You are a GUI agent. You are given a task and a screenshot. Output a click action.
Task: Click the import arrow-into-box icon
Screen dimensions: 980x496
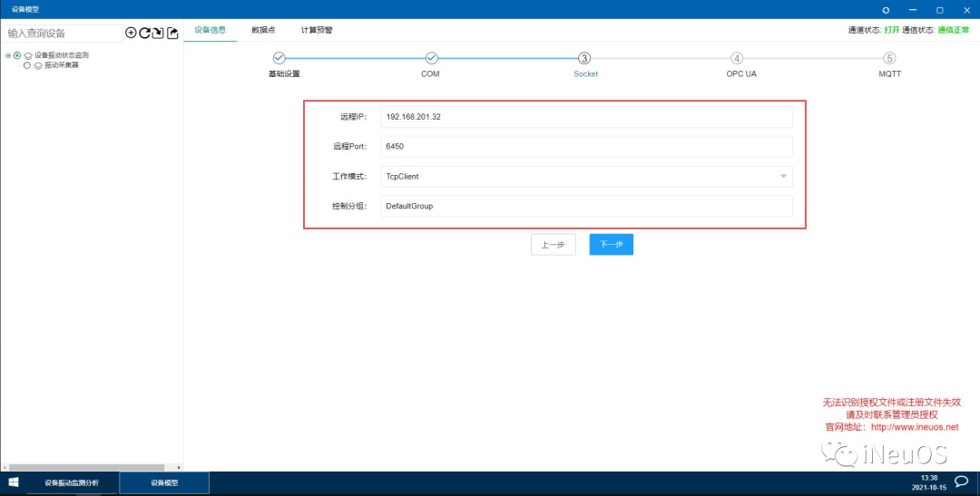158,34
